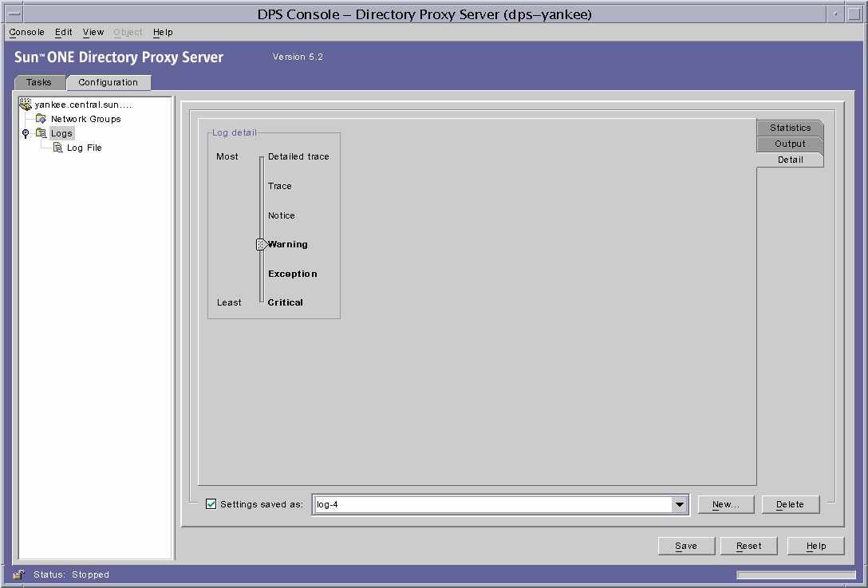Select the yankee.central.sun root node
The image size is (868, 588).
point(83,105)
